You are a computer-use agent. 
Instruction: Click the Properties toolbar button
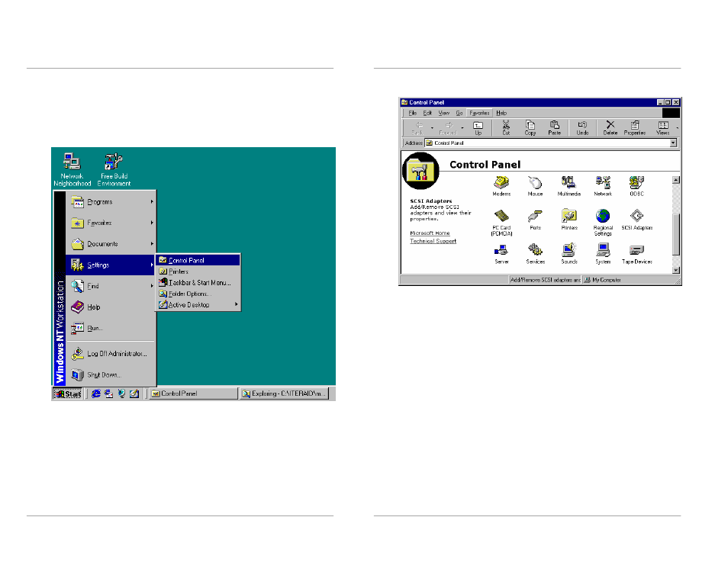635,128
